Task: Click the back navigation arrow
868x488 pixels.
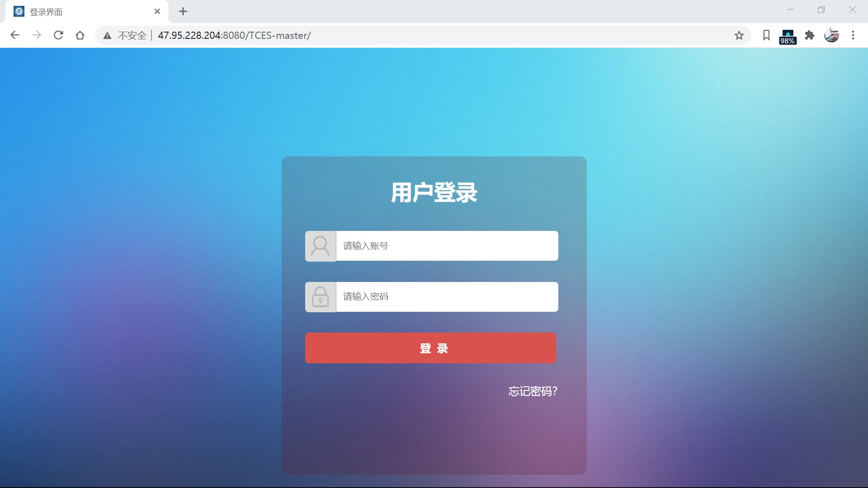Action: [15, 35]
